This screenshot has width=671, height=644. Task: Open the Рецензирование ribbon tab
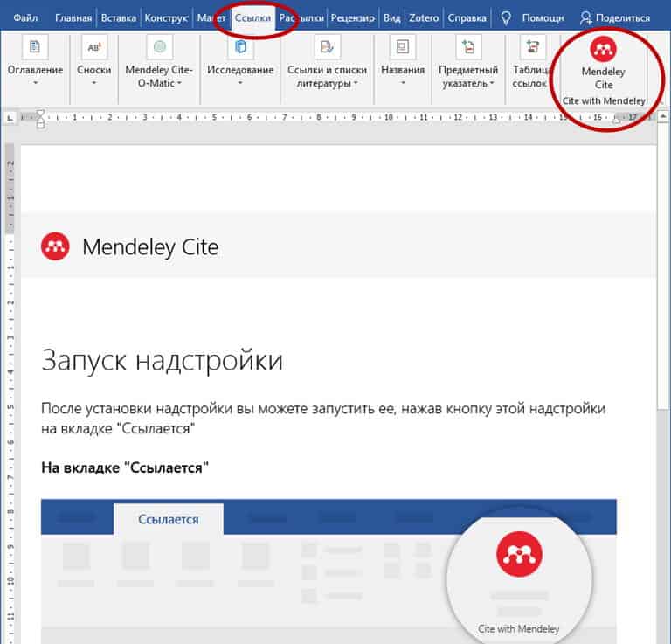353,18
